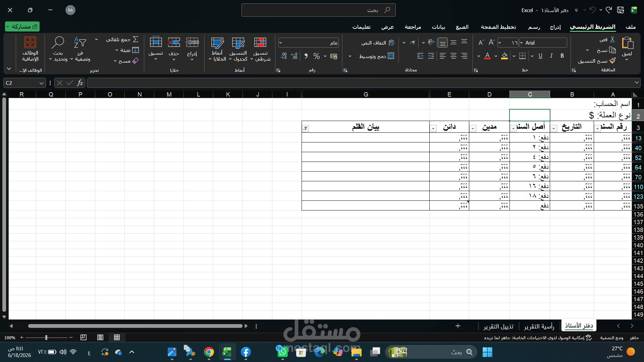
Task: Open filter dropdown for مدين
Action: pyautogui.click(x=473, y=128)
